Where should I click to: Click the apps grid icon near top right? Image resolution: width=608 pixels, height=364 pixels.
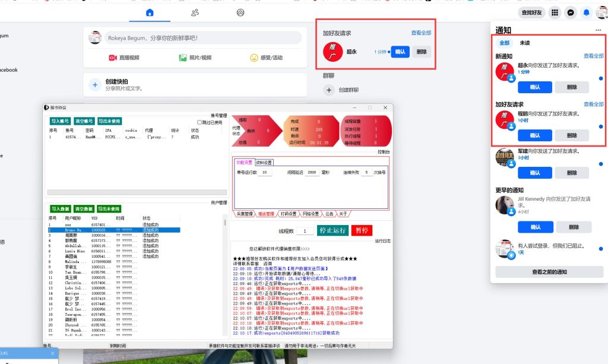[x=555, y=12]
